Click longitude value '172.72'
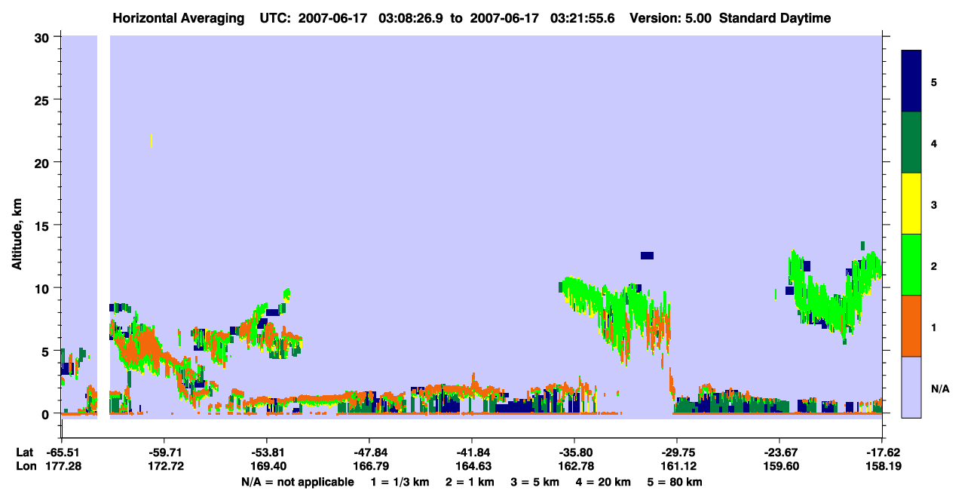The height and width of the screenshot is (503, 980). coord(164,466)
